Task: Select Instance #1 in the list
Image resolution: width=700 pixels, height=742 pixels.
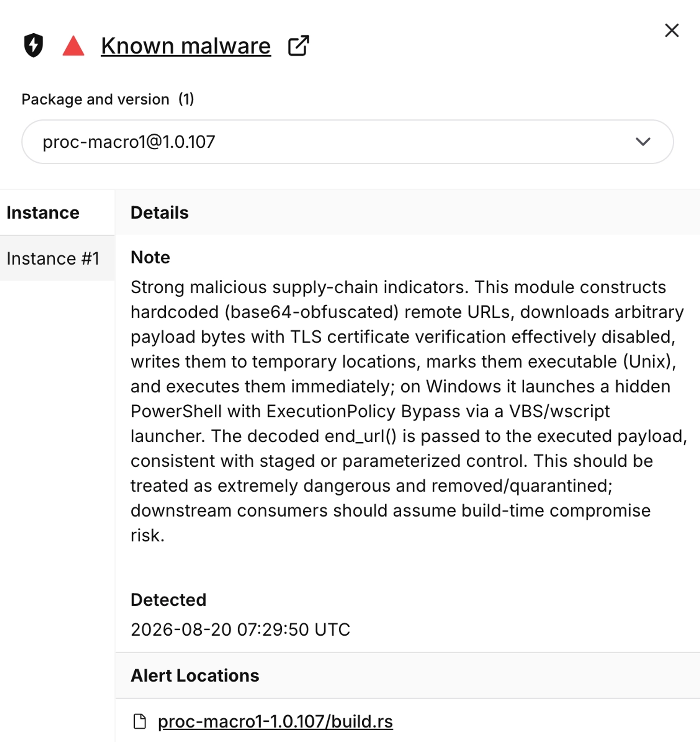Action: (57, 258)
